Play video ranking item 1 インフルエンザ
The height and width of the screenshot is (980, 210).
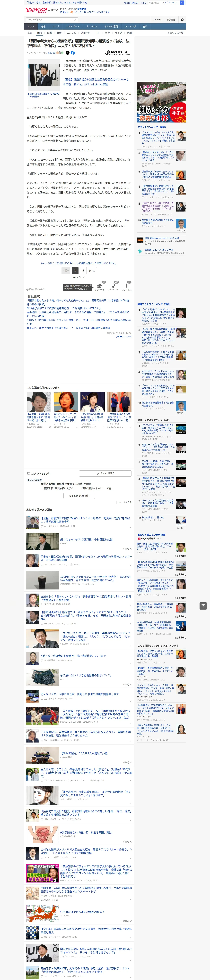(181, 428)
